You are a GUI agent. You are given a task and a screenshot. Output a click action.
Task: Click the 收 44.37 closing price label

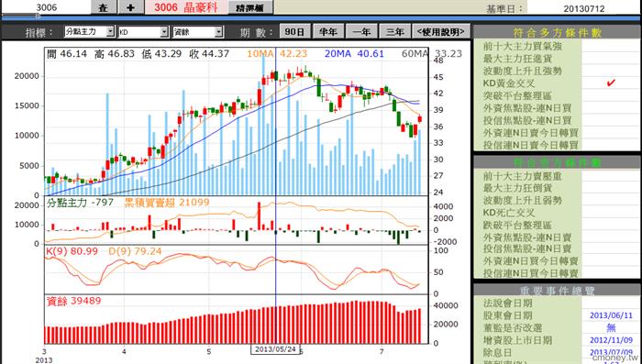tap(209, 54)
